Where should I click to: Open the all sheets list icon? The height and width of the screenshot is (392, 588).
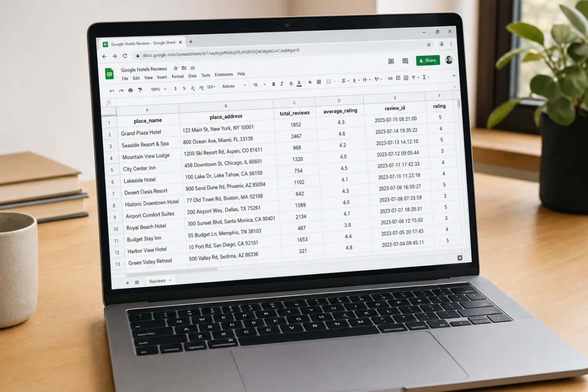[137, 282]
